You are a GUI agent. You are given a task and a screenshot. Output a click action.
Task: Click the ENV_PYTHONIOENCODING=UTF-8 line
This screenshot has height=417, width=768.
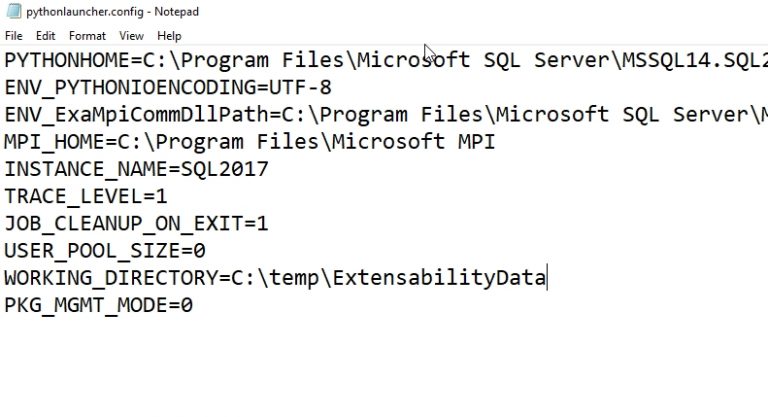[168, 87]
